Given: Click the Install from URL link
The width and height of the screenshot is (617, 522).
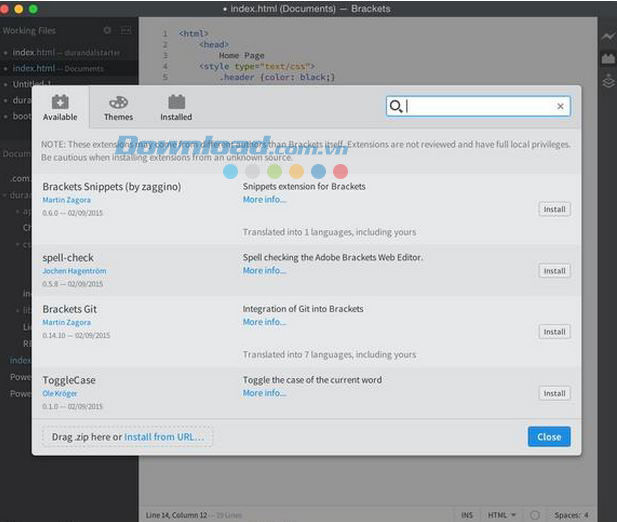Looking at the screenshot, I should click(164, 437).
